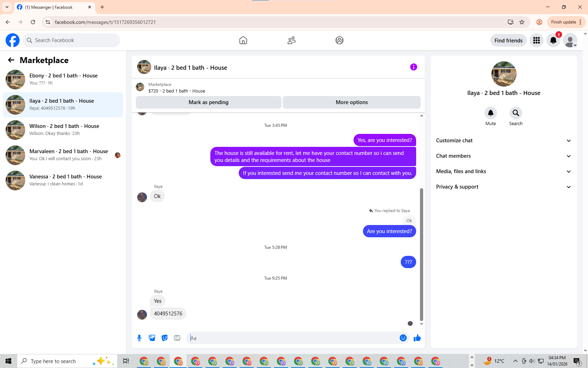Expand Chat members section

click(x=504, y=156)
